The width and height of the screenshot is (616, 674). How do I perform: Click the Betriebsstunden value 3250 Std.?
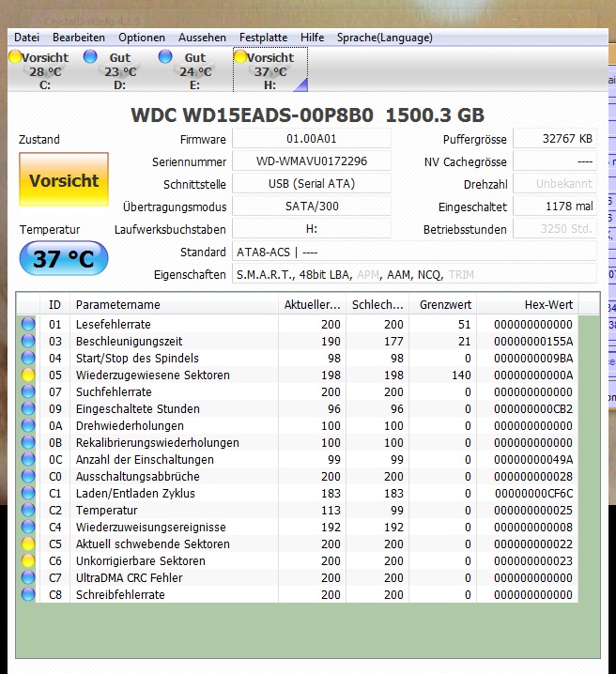[x=555, y=229]
